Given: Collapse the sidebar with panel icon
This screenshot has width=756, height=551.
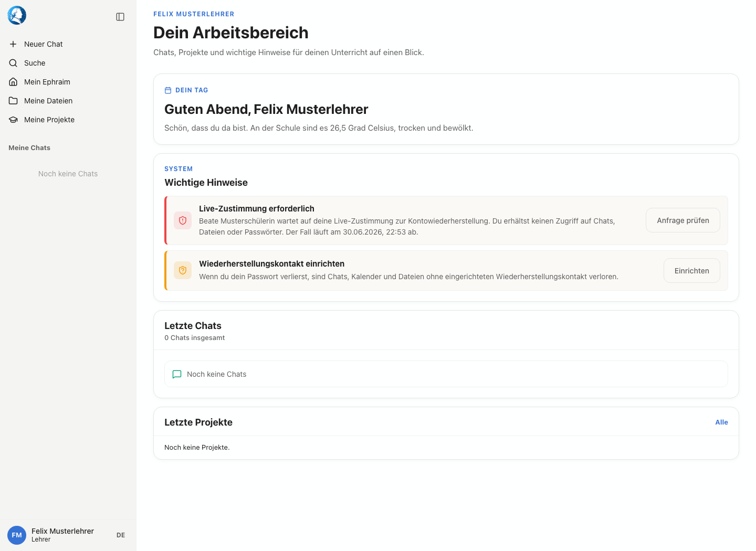Looking at the screenshot, I should [x=120, y=17].
